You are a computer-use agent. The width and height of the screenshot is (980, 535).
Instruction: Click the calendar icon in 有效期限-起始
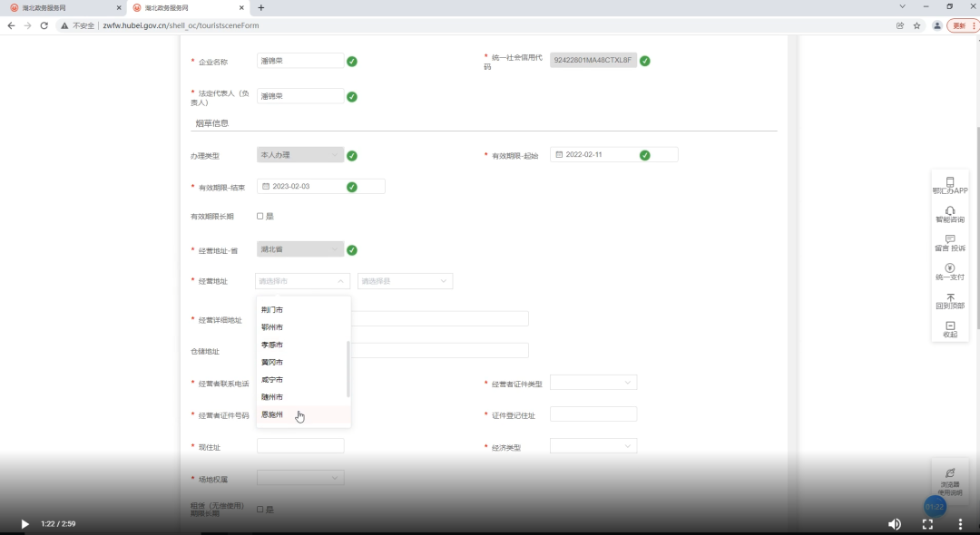559,154
